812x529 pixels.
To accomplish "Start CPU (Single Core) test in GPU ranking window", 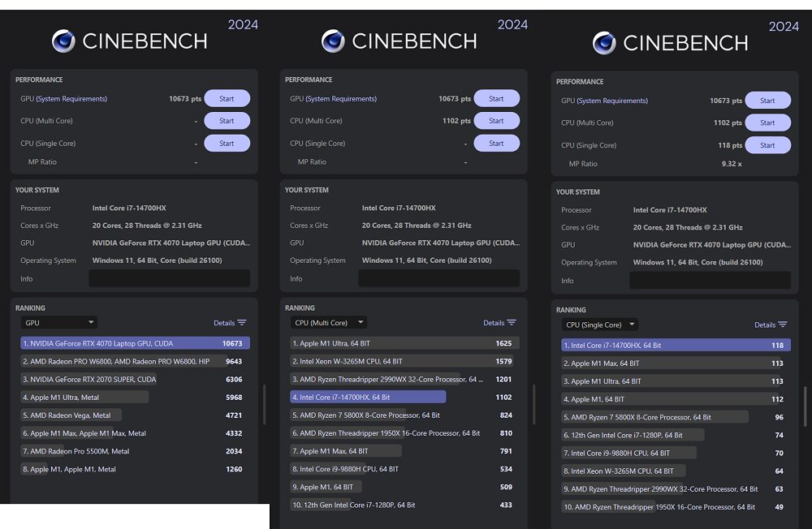I will 227,144.
